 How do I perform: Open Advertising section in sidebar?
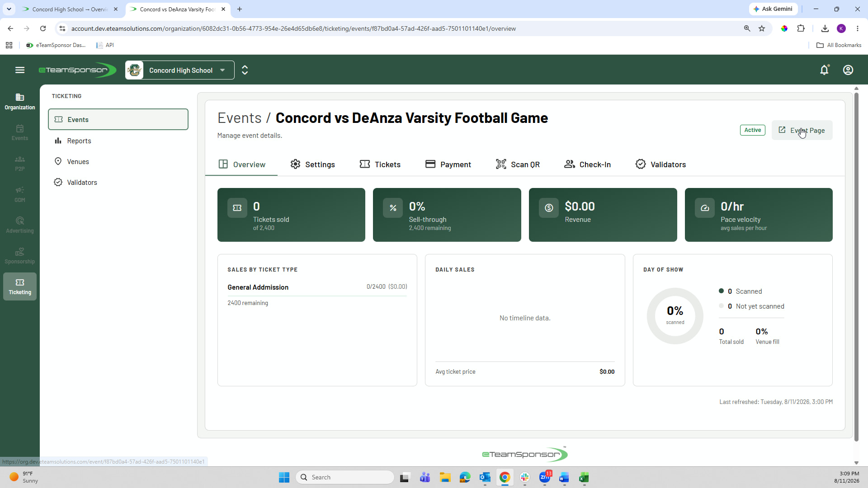[x=20, y=225]
